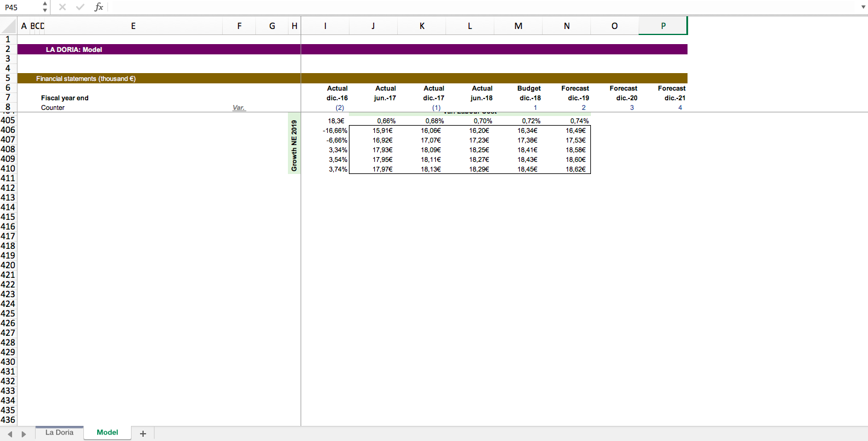
Task: Select row 410 header
Action: (x=8, y=169)
